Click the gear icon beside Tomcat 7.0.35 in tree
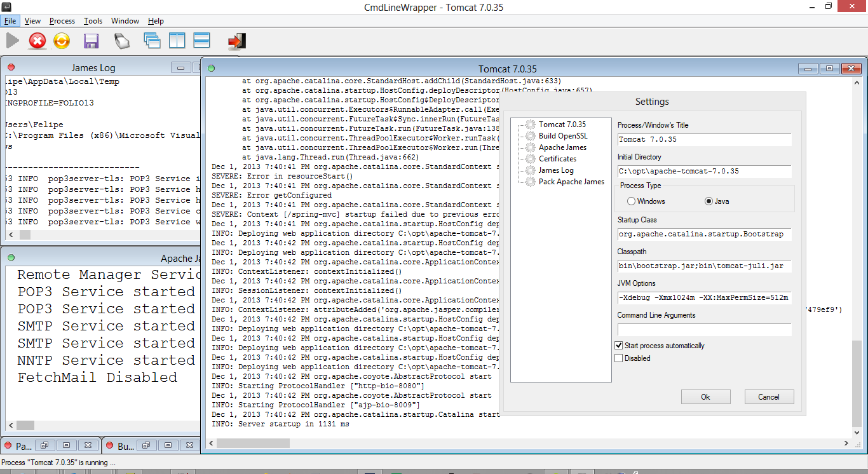Screen dimensions: 868x474 (x=531, y=125)
